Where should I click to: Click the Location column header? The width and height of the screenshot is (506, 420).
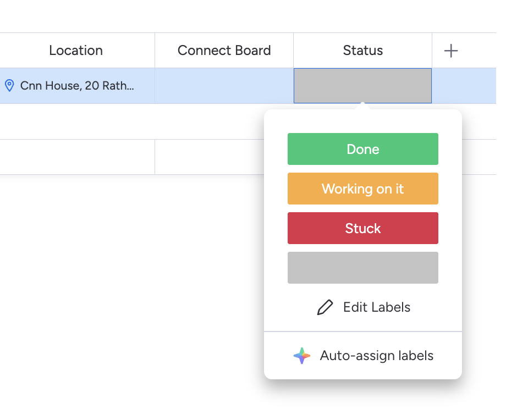point(76,51)
